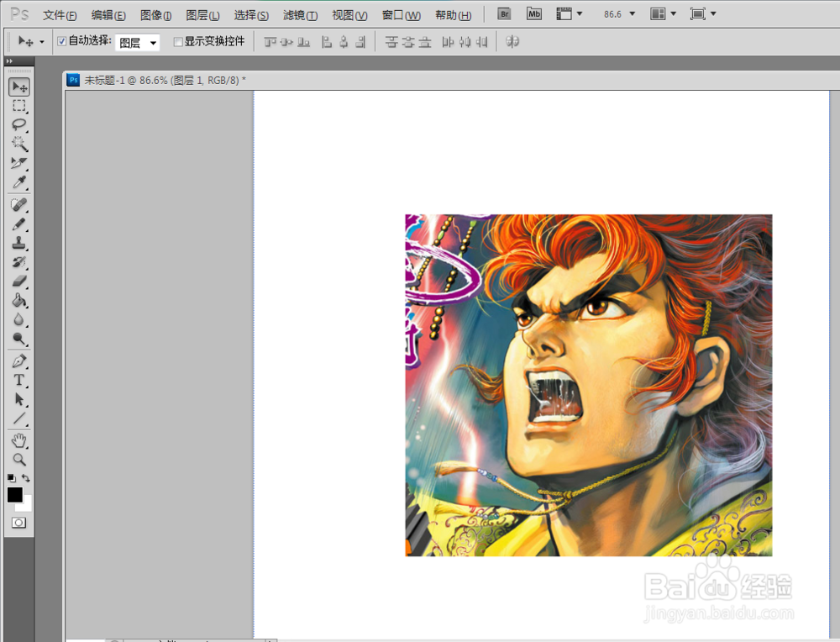Open the Move tool preset picker arrow

click(42, 42)
